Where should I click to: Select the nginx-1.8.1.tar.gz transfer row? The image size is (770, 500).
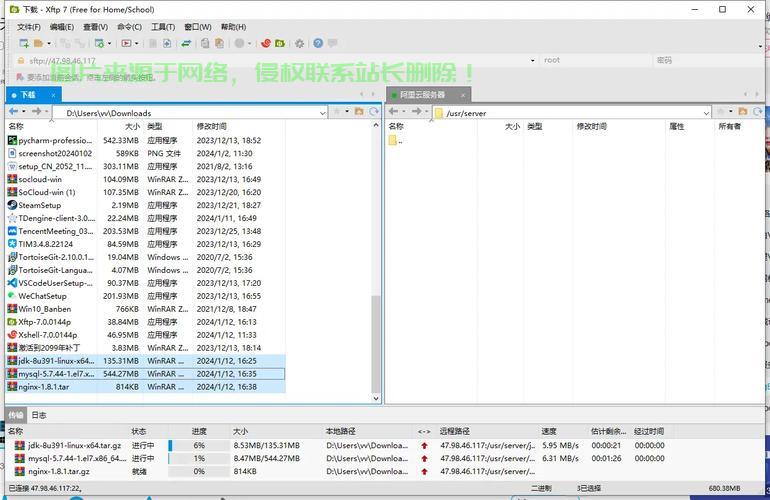[339, 472]
